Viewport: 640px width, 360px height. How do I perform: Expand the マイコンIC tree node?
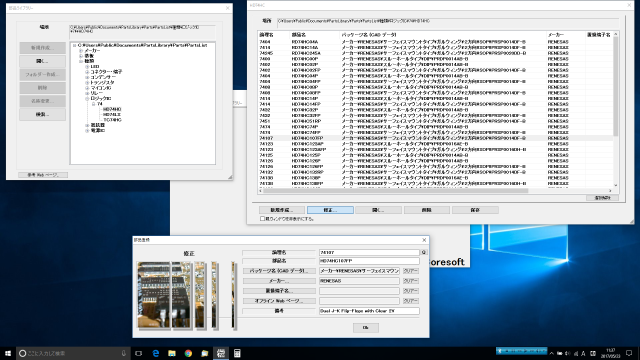[87, 88]
